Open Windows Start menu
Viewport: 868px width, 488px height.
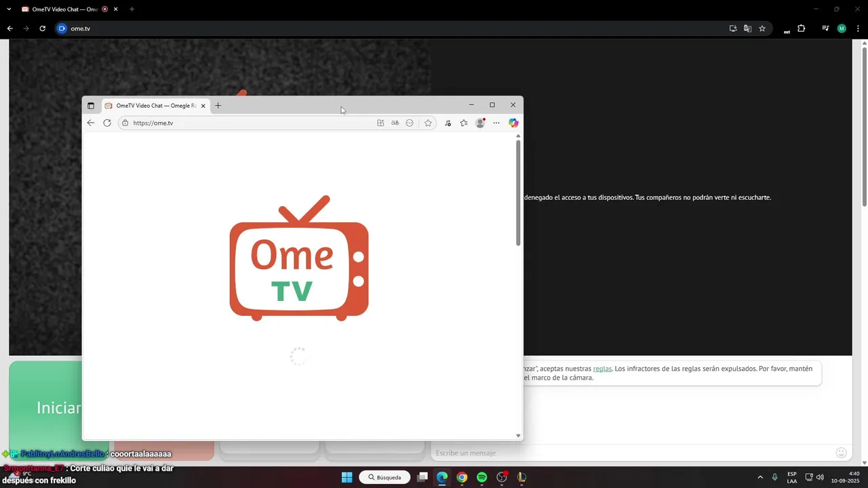pyautogui.click(x=347, y=477)
